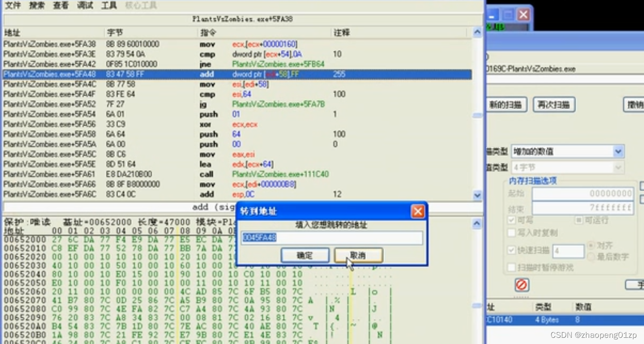The image size is (644, 344).
Task: Click the 起始 start address field
Action: [x=583, y=194]
